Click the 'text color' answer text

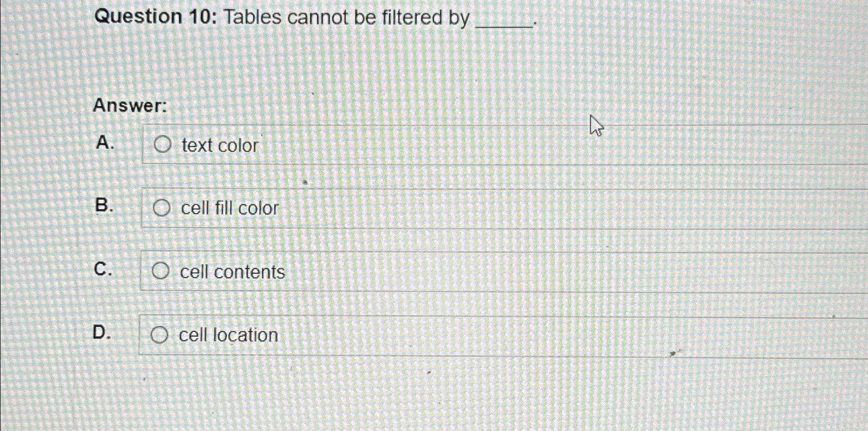(x=219, y=146)
